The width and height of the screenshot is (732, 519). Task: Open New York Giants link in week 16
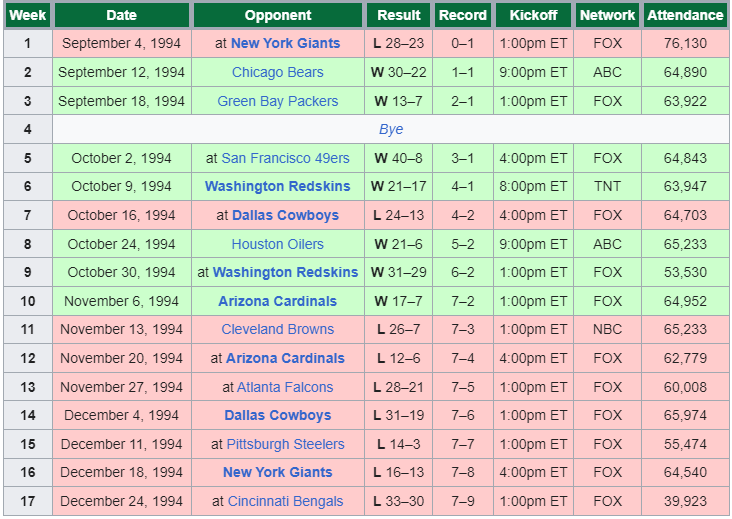point(277,472)
